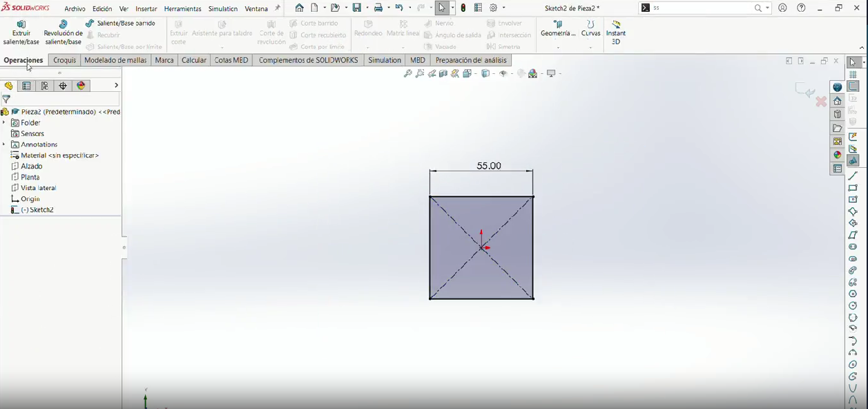Click the Home icon in top toolbar
The height and width of the screenshot is (409, 868).
click(299, 8)
